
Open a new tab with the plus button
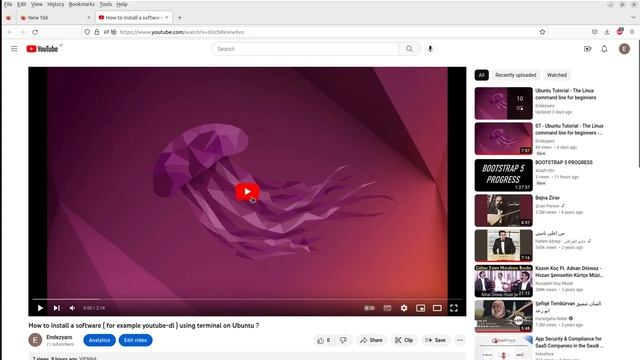180,18
